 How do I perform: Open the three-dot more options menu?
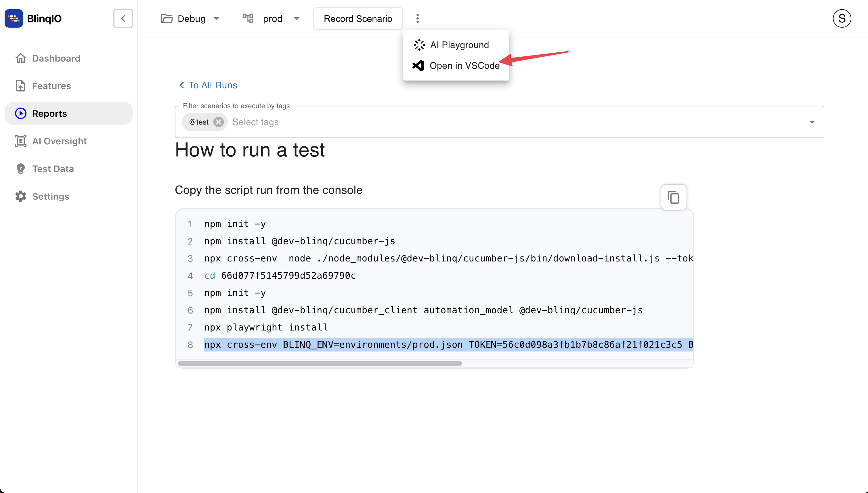(x=417, y=18)
